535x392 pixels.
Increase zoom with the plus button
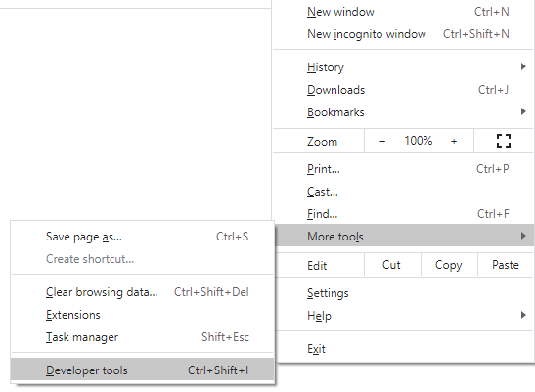(x=454, y=141)
